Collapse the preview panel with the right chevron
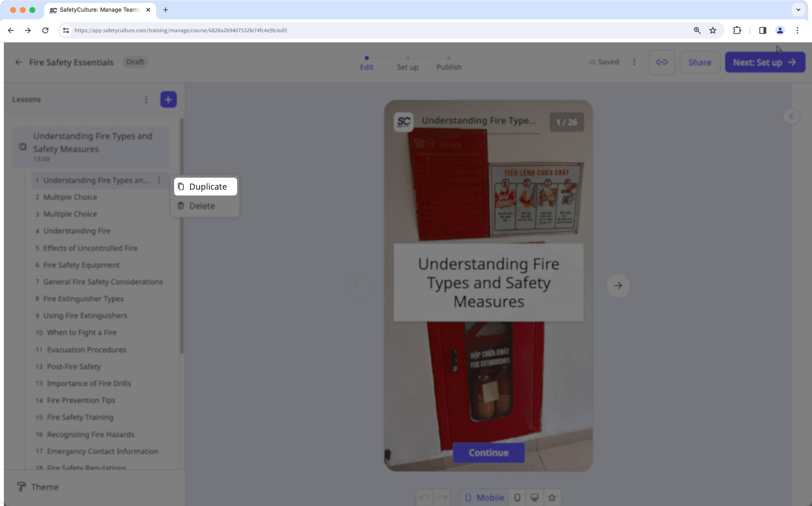Viewport: 812px width, 506px height. tap(791, 116)
